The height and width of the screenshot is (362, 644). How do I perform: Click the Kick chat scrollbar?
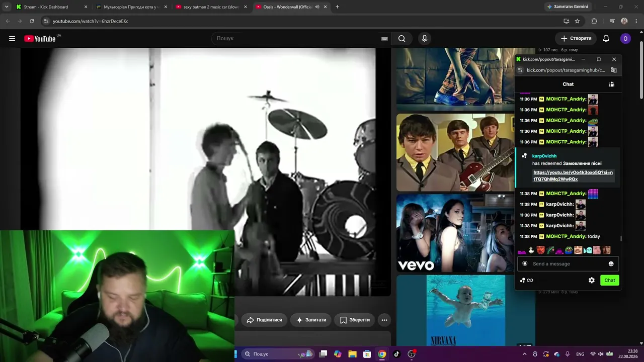pyautogui.click(x=621, y=239)
